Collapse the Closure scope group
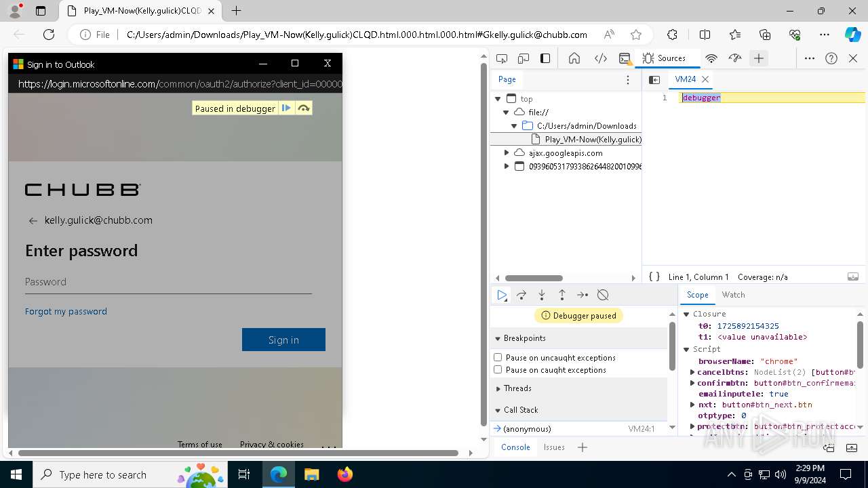Viewport: 868px width, 488px height. point(686,314)
